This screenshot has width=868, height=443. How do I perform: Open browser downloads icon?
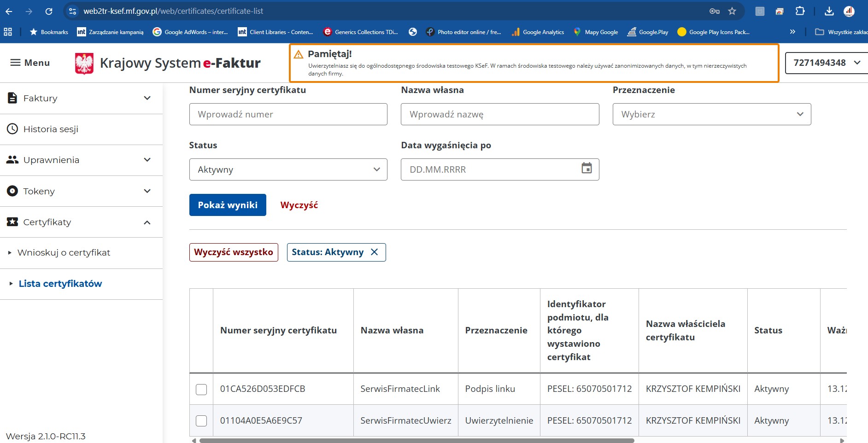tap(829, 11)
